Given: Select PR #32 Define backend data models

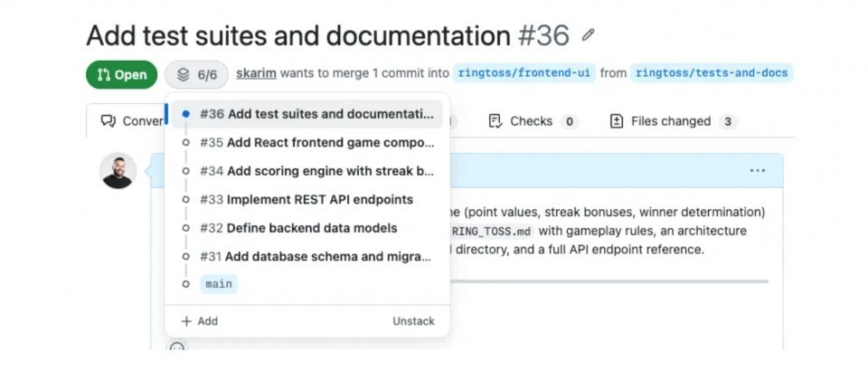Looking at the screenshot, I should (297, 228).
